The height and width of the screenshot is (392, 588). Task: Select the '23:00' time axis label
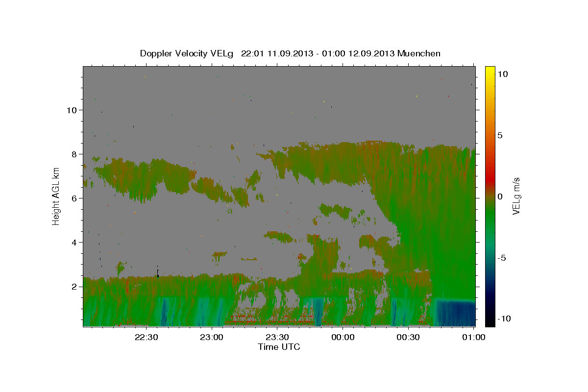tap(212, 337)
